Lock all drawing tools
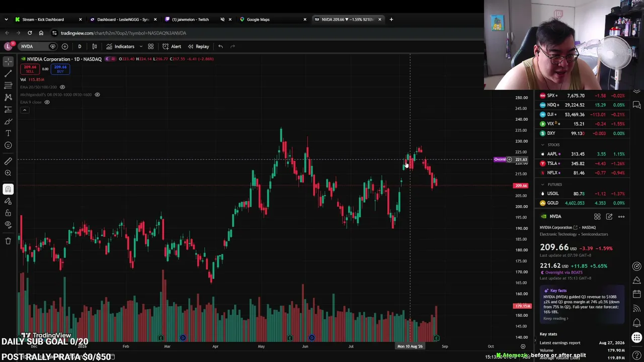Image resolution: width=644 pixels, height=362 pixels. coord(8,213)
